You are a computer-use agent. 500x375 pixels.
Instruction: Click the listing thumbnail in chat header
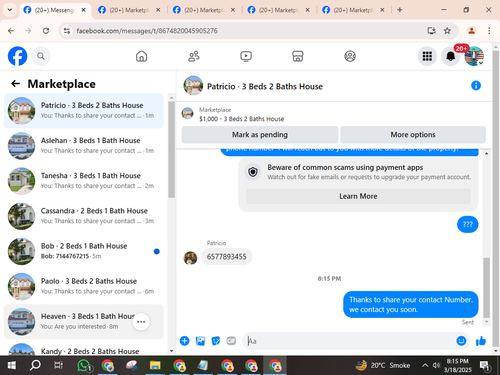pos(193,86)
